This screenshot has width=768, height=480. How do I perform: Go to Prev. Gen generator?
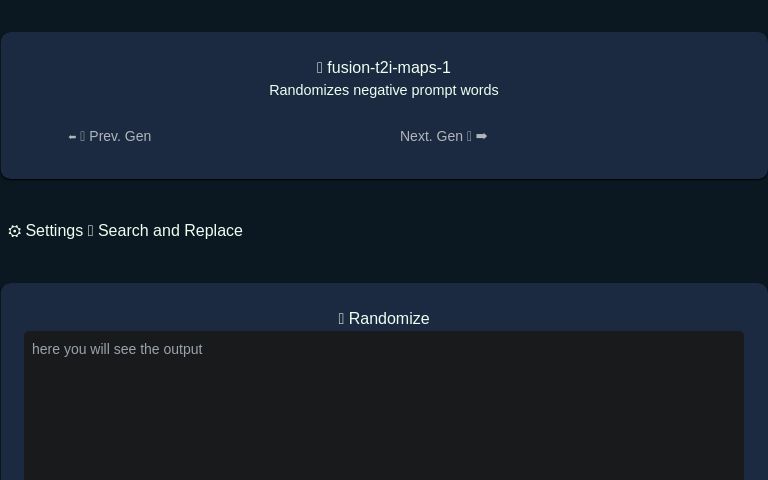point(119,136)
